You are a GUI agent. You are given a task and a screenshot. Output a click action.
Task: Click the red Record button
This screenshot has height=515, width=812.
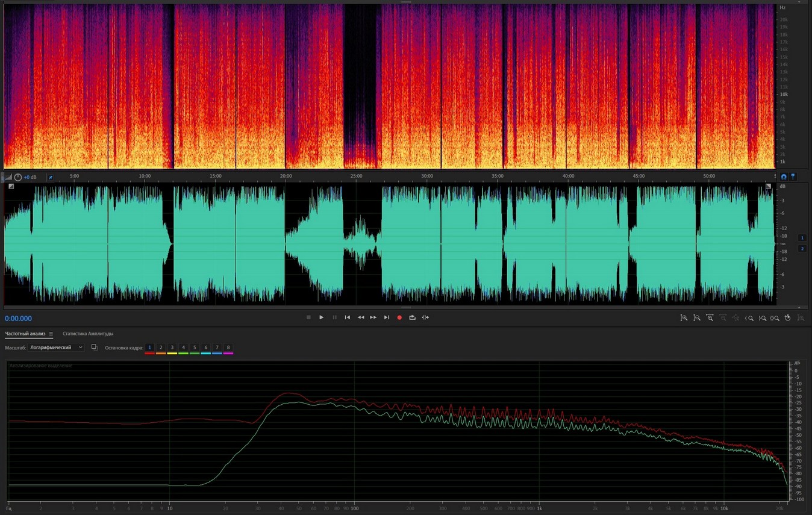(x=399, y=317)
